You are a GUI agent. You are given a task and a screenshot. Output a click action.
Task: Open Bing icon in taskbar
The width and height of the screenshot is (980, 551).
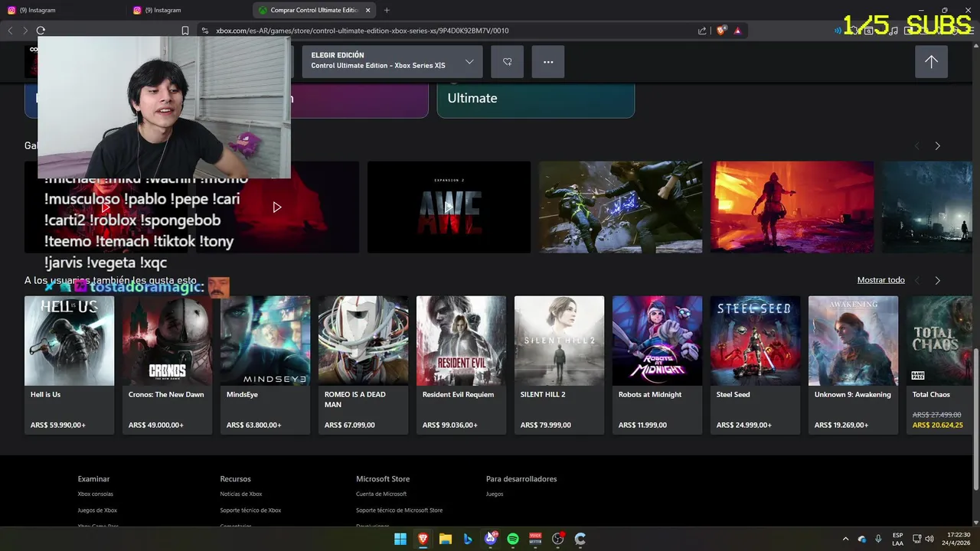pyautogui.click(x=468, y=539)
